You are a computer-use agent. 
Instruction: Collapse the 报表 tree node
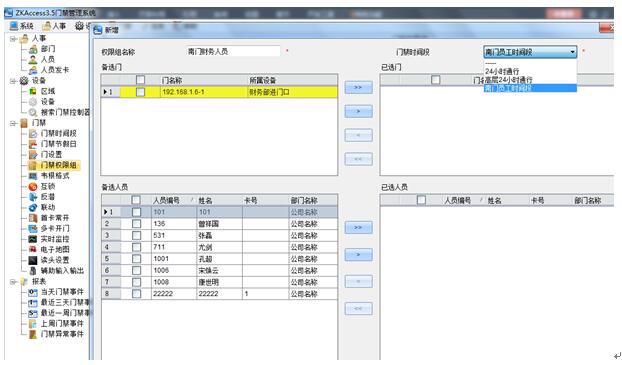tap(13, 282)
